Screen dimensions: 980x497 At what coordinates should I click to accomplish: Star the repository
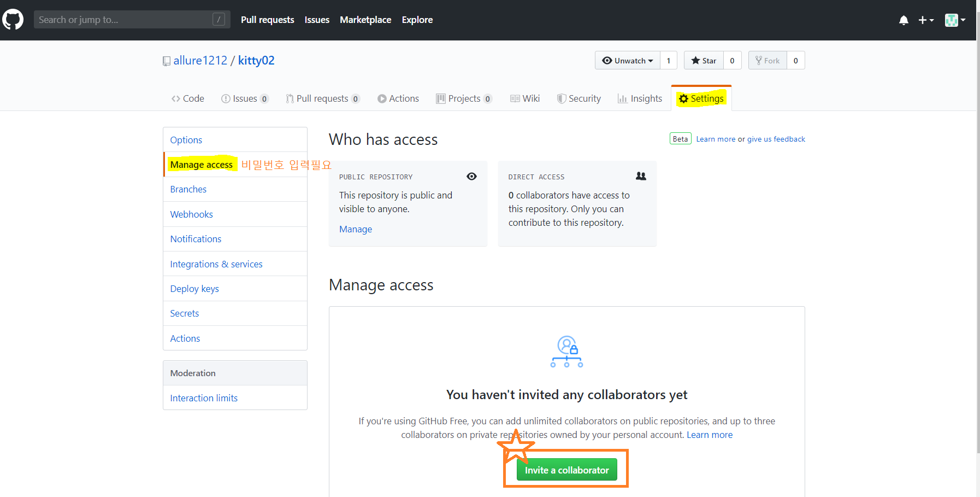tap(704, 61)
